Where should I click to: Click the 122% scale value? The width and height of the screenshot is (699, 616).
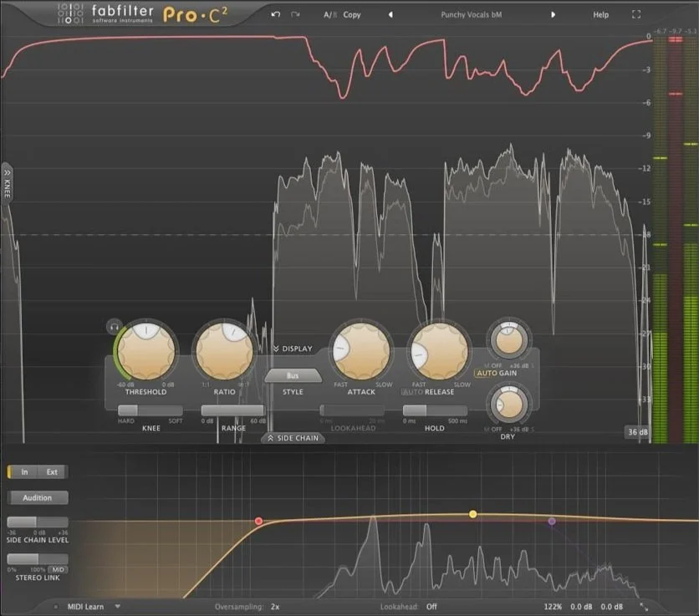point(553,607)
